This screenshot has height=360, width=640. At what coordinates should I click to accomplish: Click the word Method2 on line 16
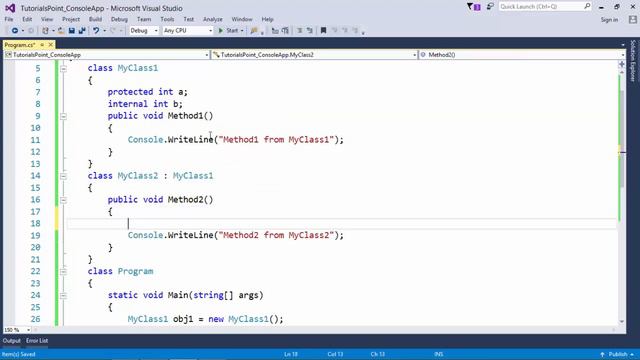click(185, 200)
